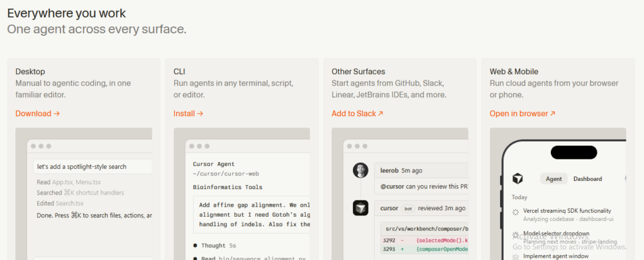Click the spinner beside Vercel streaming SDK functionality

tap(516, 212)
